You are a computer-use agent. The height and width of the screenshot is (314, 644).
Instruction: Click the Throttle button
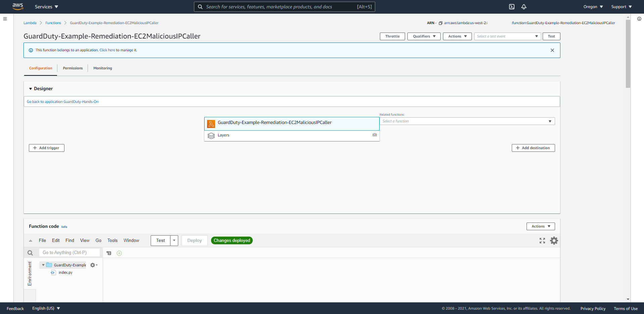pyautogui.click(x=392, y=36)
